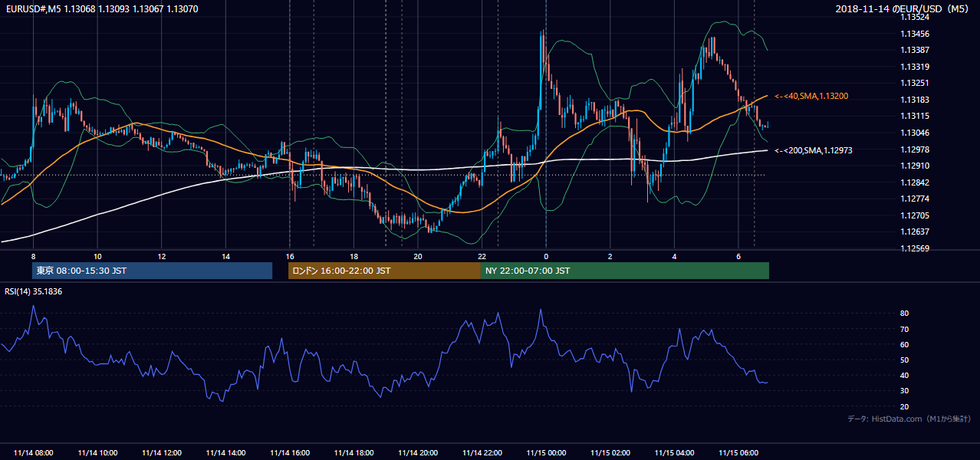980x460 pixels.
Task: Select the hour 10 marker on chart axis
Action: point(97,256)
